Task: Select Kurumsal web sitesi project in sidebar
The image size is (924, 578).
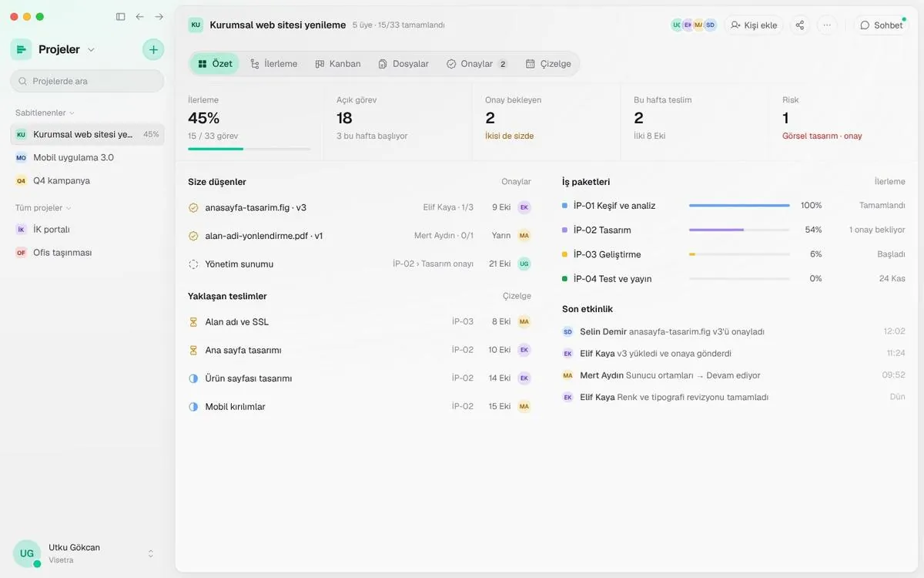Action: (87, 134)
